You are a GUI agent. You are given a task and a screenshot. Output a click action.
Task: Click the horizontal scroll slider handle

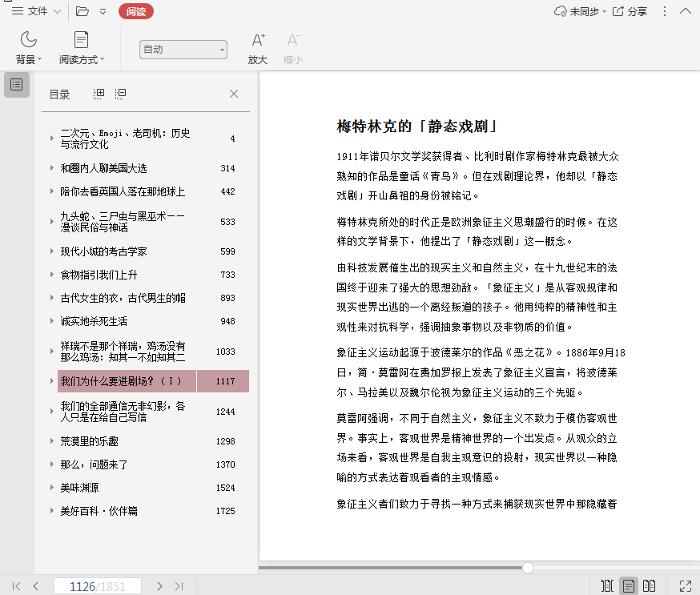pos(527,568)
